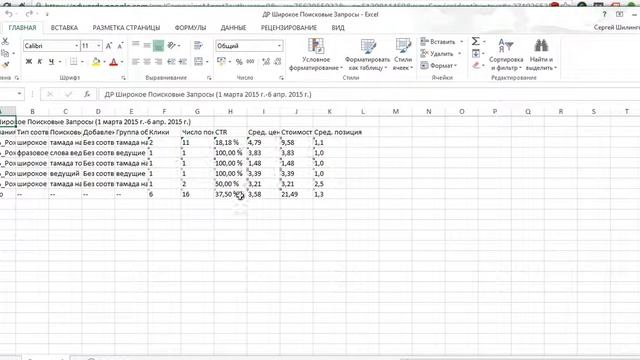Align cell text right
The width and height of the screenshot is (640, 360).
coord(158,62)
